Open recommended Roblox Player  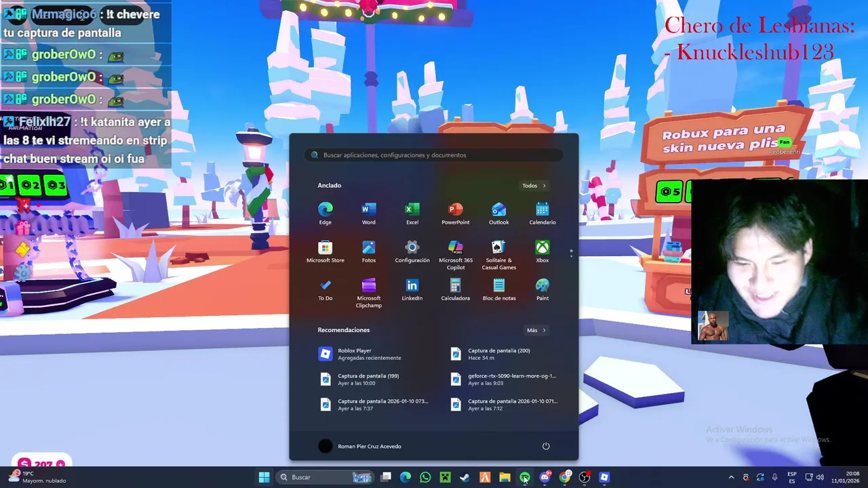click(369, 354)
